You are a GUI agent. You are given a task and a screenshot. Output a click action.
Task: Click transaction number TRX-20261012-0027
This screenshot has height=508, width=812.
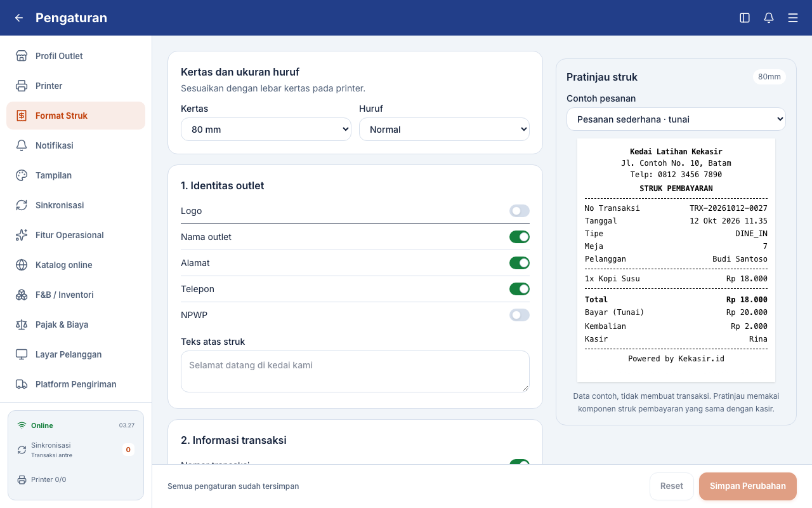[728, 208]
